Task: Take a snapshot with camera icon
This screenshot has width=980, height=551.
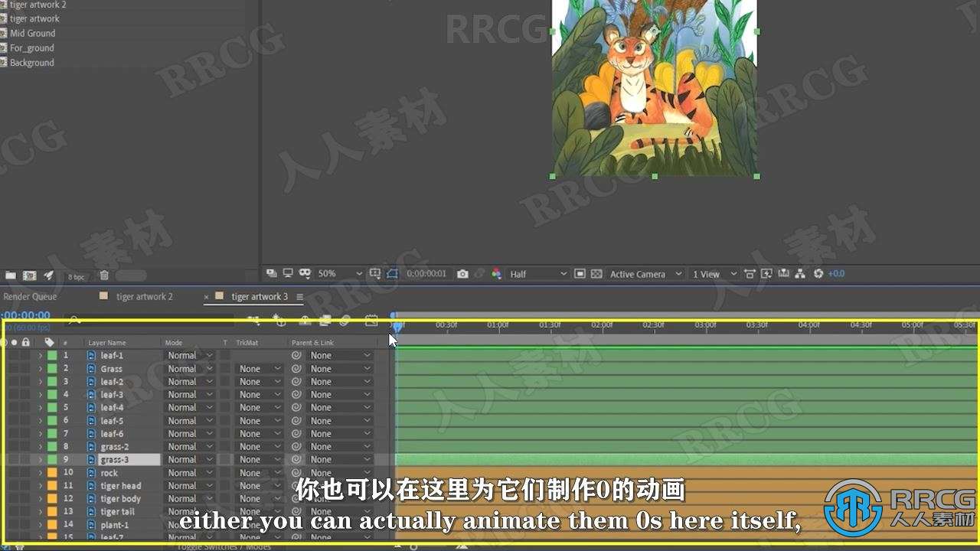Action: [462, 273]
